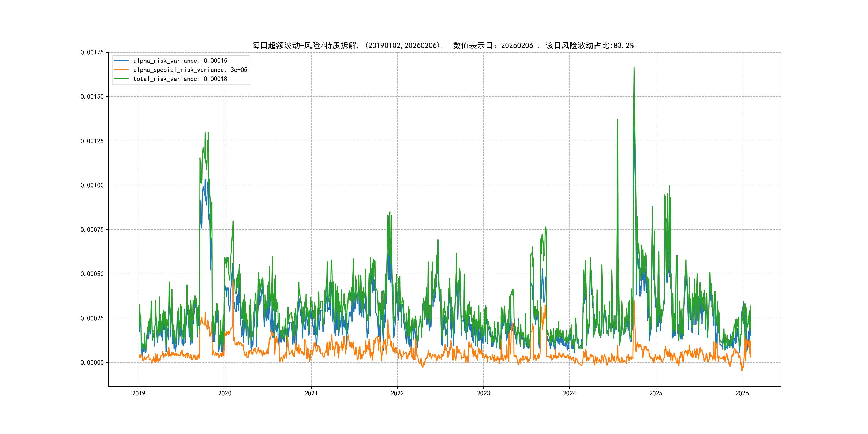Click the 2023 x-axis tick label
The width and height of the screenshot is (868, 434).
[484, 393]
